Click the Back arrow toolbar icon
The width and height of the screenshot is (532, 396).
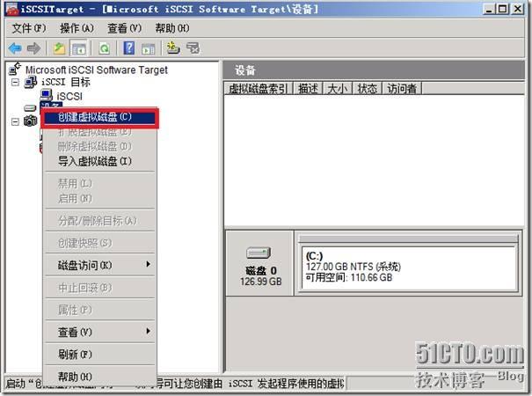click(x=15, y=48)
